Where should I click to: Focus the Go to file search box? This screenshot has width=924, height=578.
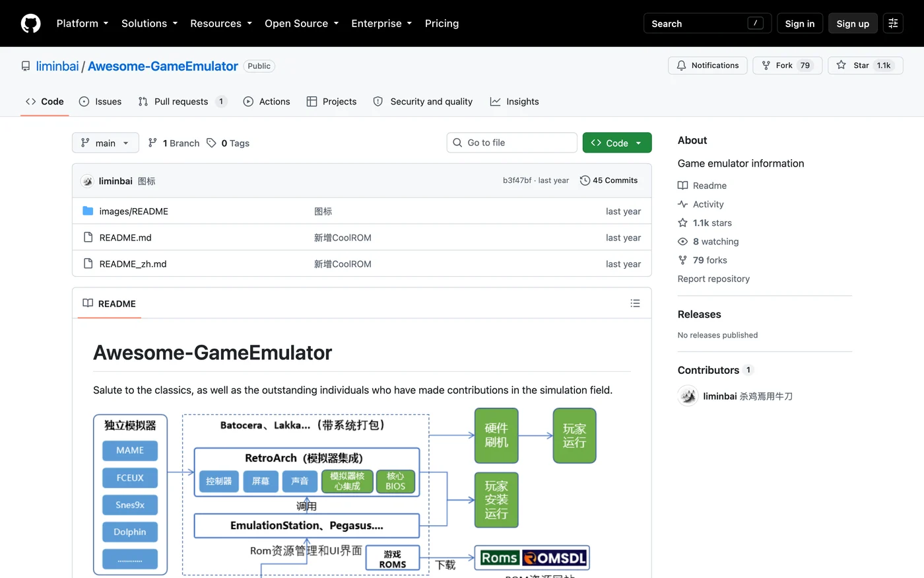pyautogui.click(x=512, y=143)
